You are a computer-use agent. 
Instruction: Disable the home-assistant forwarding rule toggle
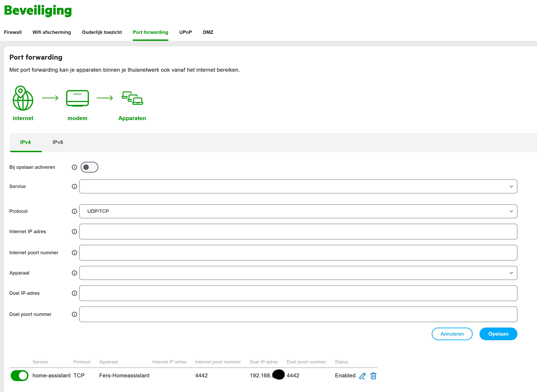pyautogui.click(x=19, y=376)
